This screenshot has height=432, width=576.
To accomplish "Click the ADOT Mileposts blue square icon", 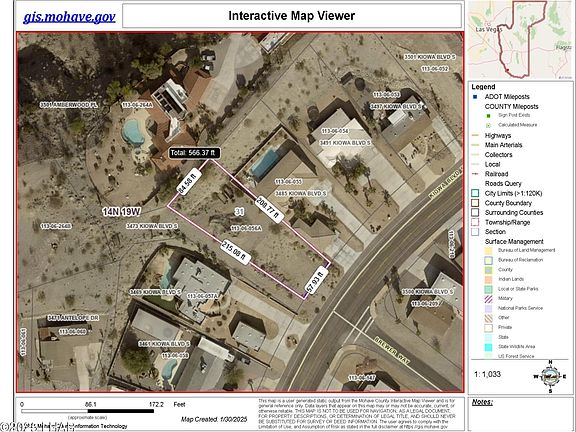I will [475, 97].
